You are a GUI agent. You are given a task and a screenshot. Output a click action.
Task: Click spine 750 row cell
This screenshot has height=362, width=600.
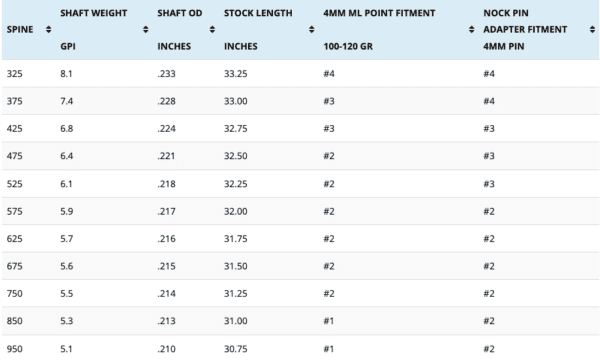pos(15,294)
